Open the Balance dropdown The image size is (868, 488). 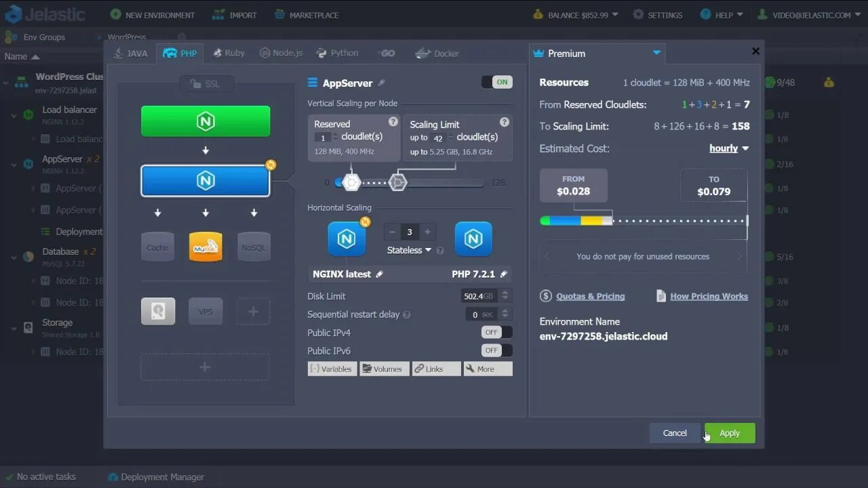click(576, 14)
